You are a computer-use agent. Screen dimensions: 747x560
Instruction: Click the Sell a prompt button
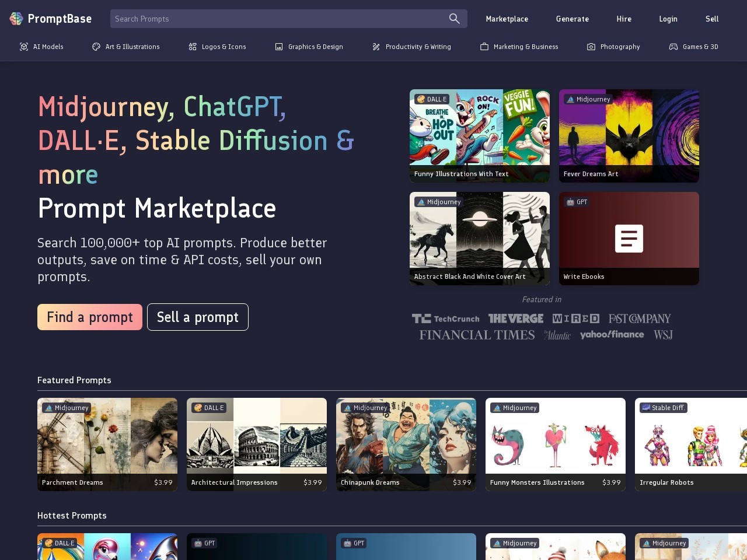click(x=198, y=317)
